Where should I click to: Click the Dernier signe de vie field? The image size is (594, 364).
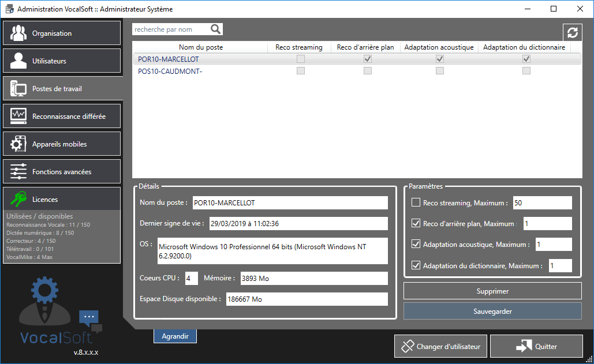(x=298, y=224)
